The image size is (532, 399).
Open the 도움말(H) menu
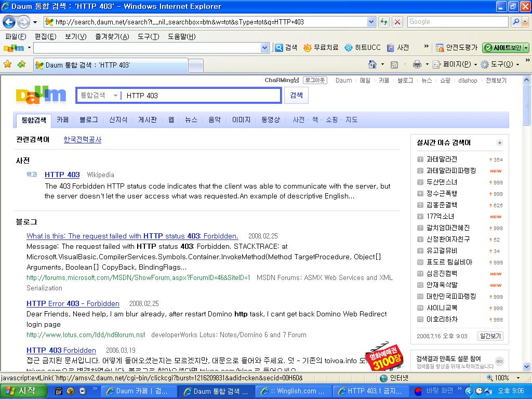point(181,36)
